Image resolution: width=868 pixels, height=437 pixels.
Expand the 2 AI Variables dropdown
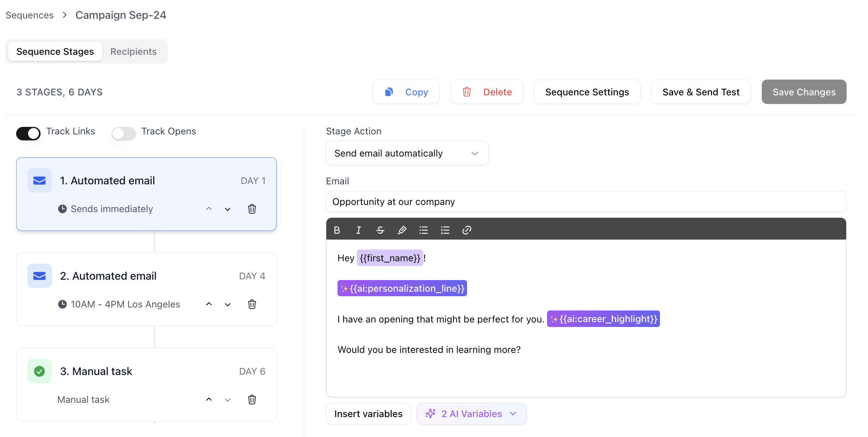[472, 414]
